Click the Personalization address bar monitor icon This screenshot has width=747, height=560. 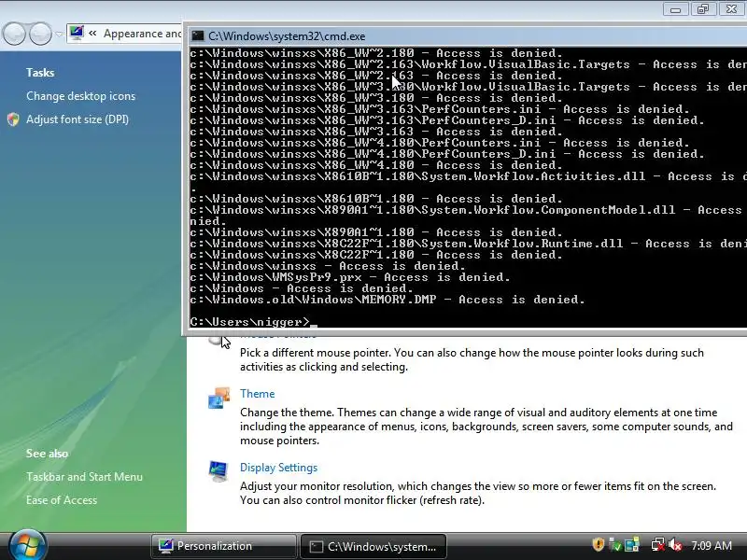tap(76, 33)
